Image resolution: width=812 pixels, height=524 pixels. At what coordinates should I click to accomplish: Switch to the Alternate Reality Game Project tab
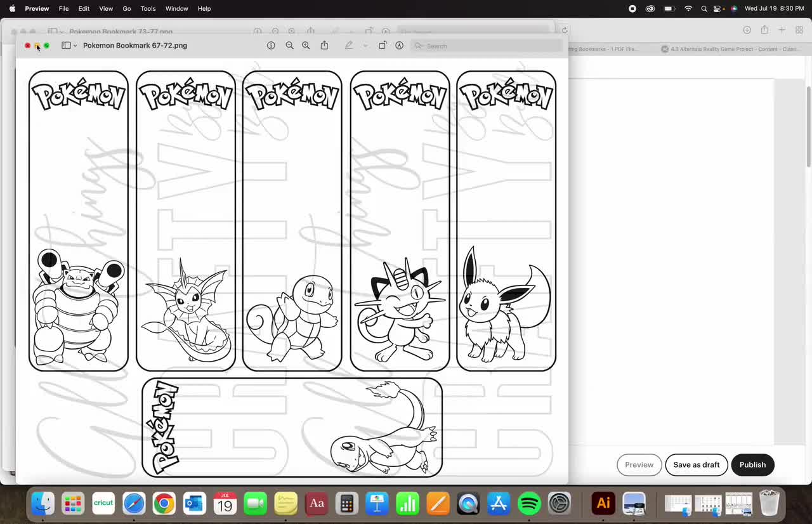(x=730, y=49)
